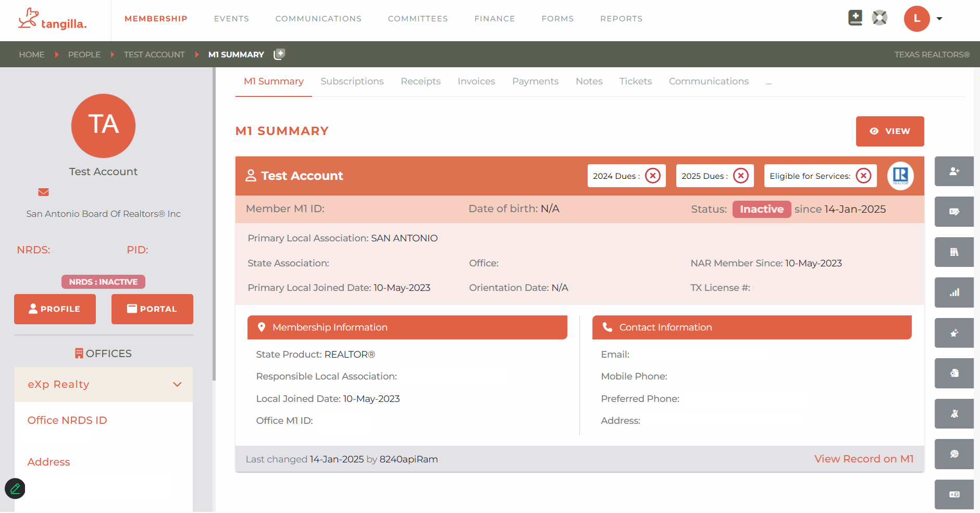This screenshot has width=980, height=513.
Task: Go to TEST ACCOUNT breadcrumb
Action: pos(154,54)
